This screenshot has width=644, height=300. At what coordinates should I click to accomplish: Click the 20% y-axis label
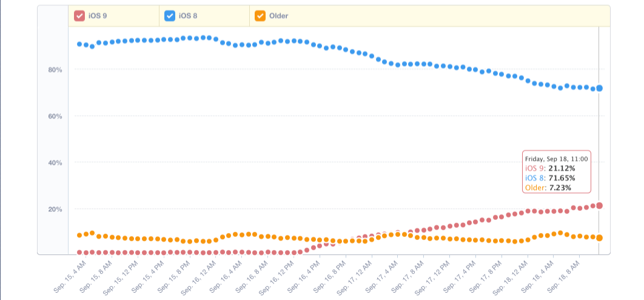click(55, 210)
